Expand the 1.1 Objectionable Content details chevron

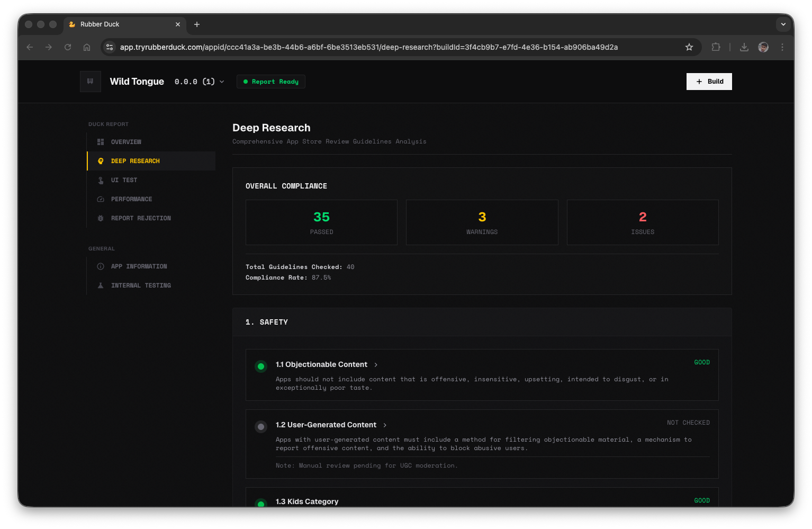376,364
